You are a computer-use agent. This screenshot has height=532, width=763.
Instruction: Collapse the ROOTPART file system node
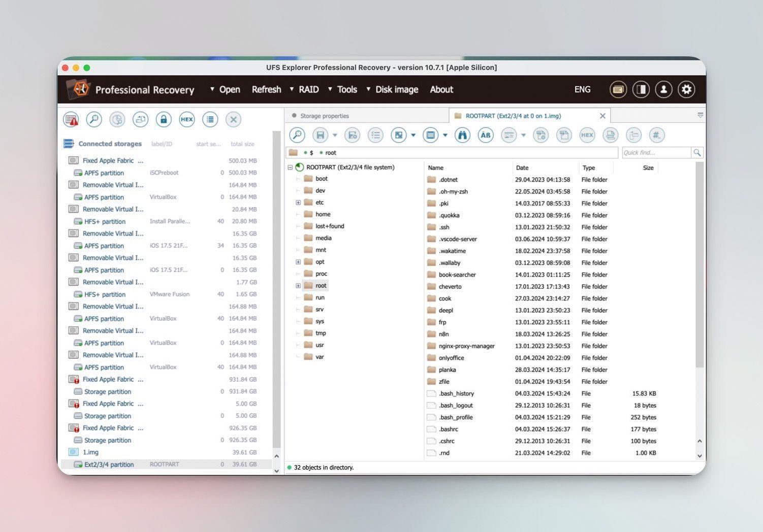pos(290,167)
